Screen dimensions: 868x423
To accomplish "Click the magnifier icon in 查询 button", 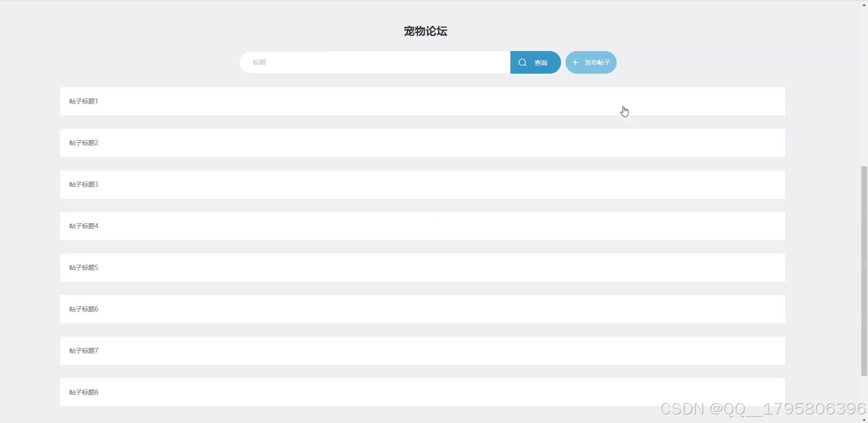I will click(522, 62).
